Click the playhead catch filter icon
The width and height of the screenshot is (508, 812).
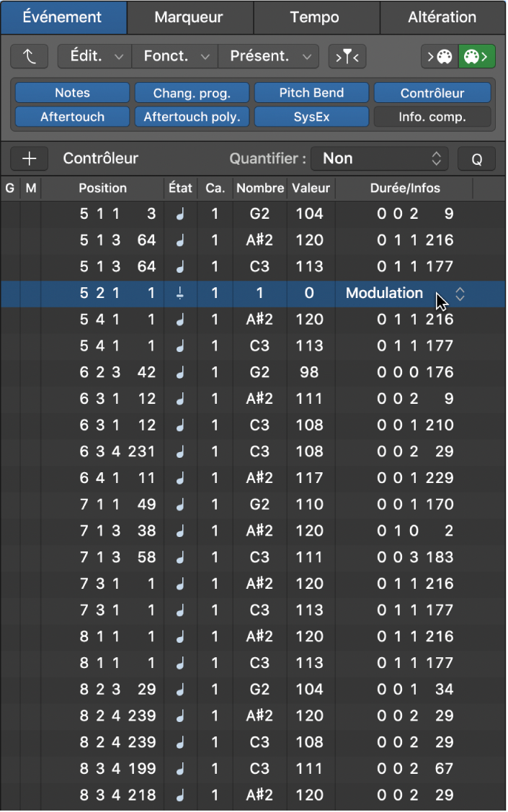[347, 56]
